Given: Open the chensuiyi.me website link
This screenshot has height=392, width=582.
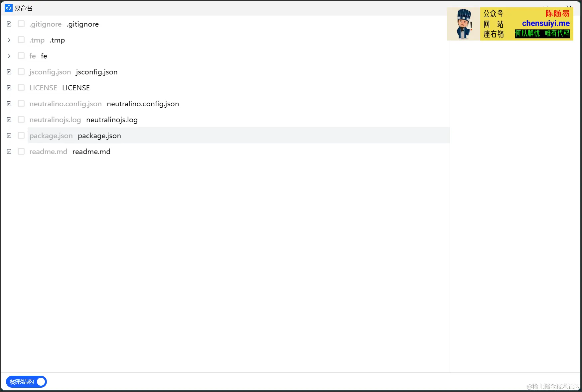Looking at the screenshot, I should pyautogui.click(x=546, y=23).
